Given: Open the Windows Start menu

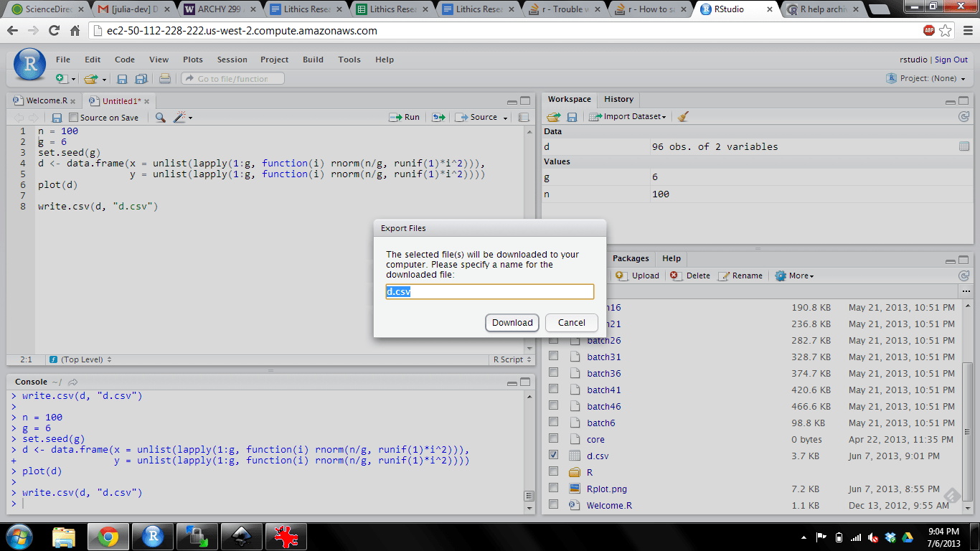Looking at the screenshot, I should tap(19, 537).
